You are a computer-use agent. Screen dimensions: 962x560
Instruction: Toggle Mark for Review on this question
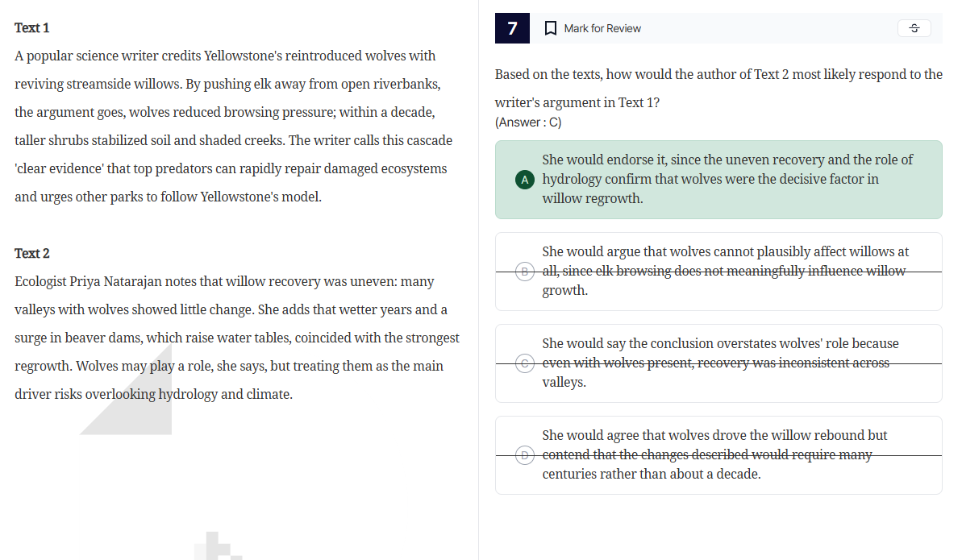click(x=602, y=27)
